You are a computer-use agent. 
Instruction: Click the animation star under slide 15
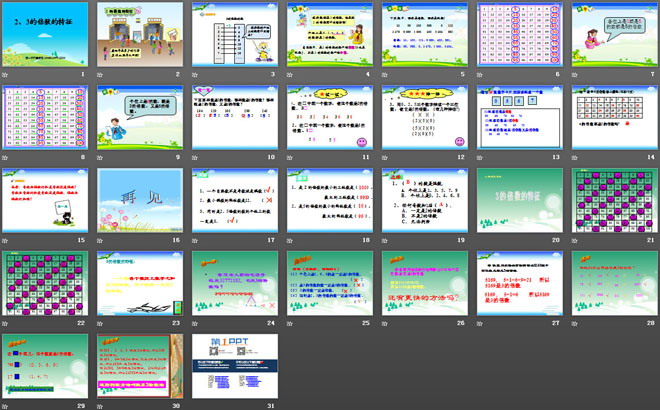(x=5, y=241)
